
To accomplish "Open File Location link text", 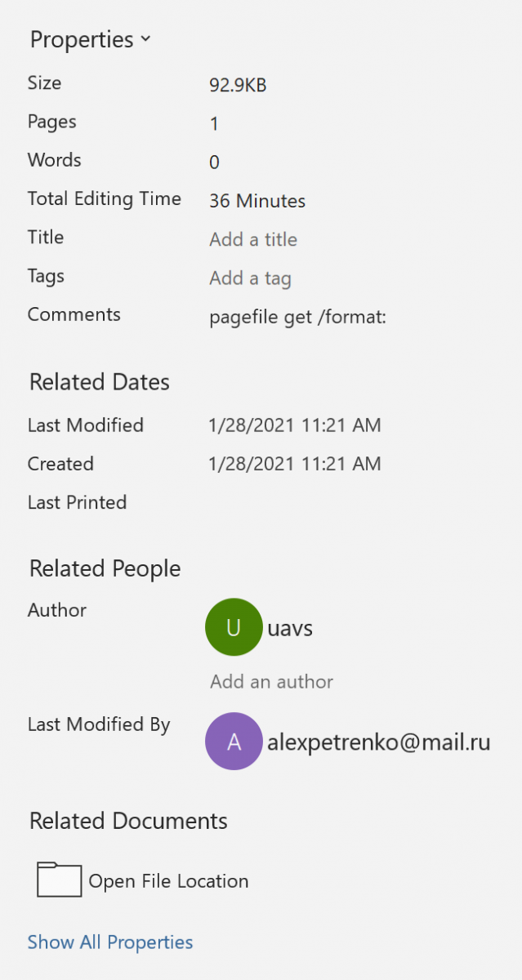I will point(168,881).
